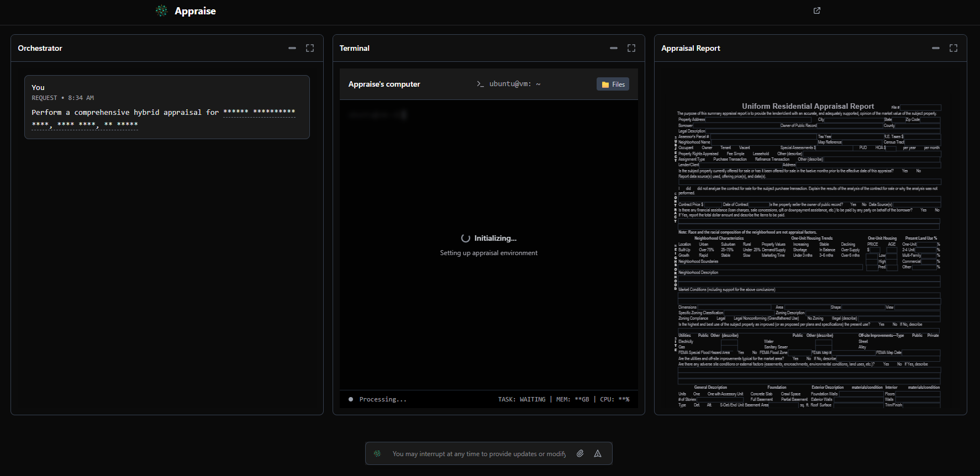
Task: Click the 'TASK: WAITING' status entry
Action: pyautogui.click(x=521, y=399)
